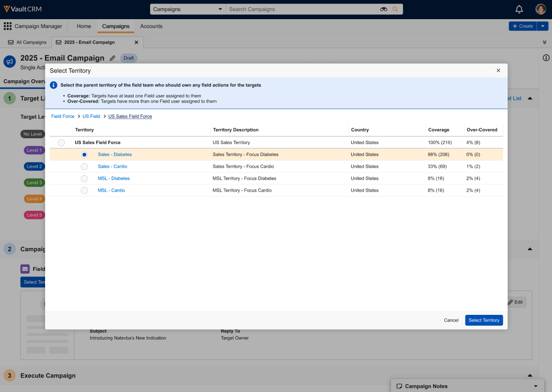552x392 pixels.
Task: Open the Campaigns search scope dropdown
Action: click(188, 9)
